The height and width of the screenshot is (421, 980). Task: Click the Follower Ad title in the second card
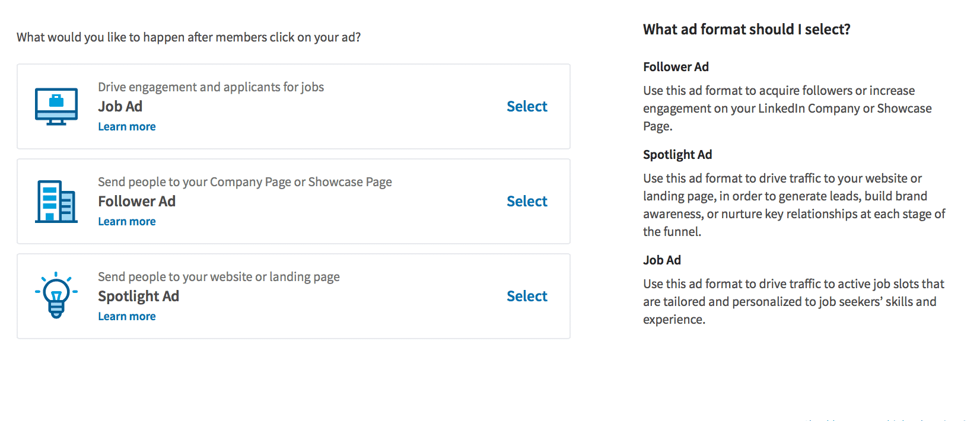137,201
